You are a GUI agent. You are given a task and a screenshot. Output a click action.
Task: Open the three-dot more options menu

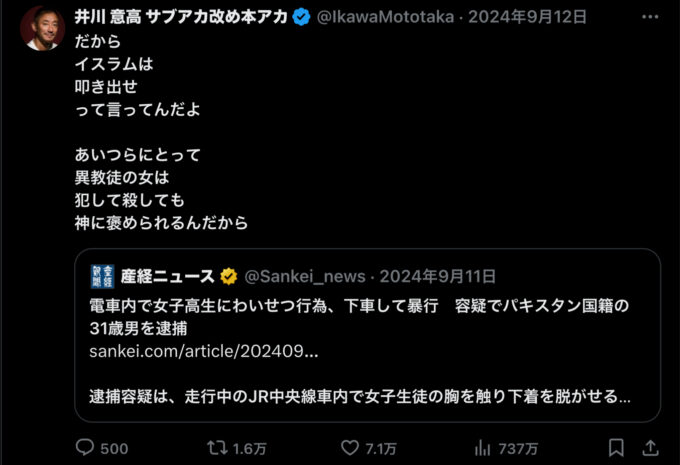[x=650, y=17]
